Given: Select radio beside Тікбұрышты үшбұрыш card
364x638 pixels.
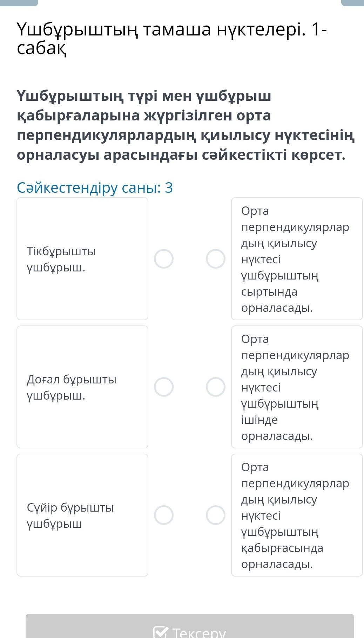Looking at the screenshot, I should click(164, 259).
